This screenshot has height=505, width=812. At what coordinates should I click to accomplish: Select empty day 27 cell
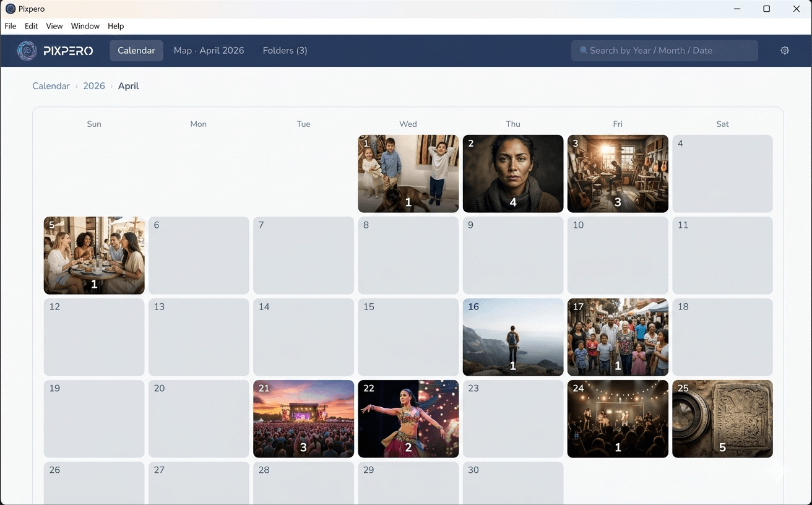[x=199, y=483]
